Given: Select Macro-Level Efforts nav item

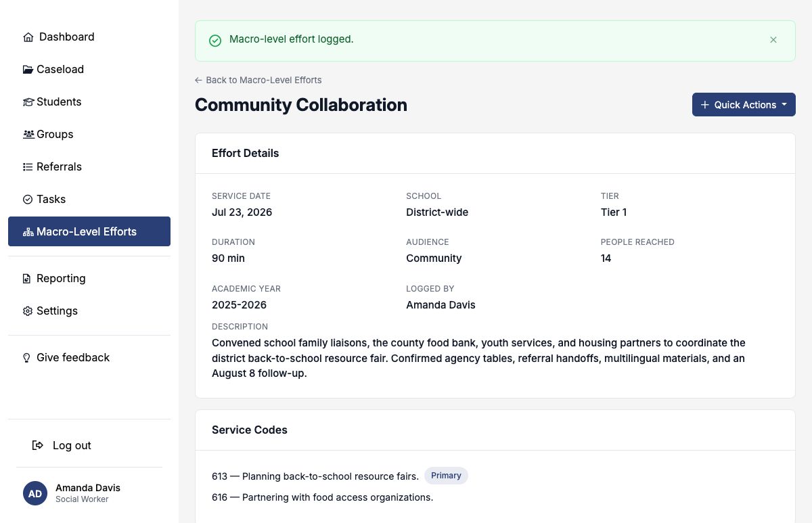Looking at the screenshot, I should coord(89,231).
